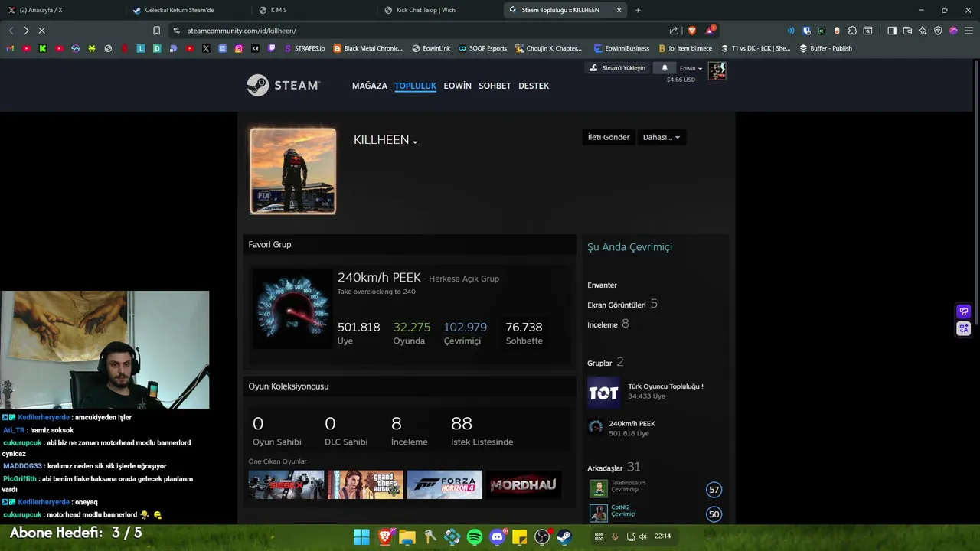Open Ekran Görüntüleri screenshots link
This screenshot has height=551, width=980.
(616, 305)
